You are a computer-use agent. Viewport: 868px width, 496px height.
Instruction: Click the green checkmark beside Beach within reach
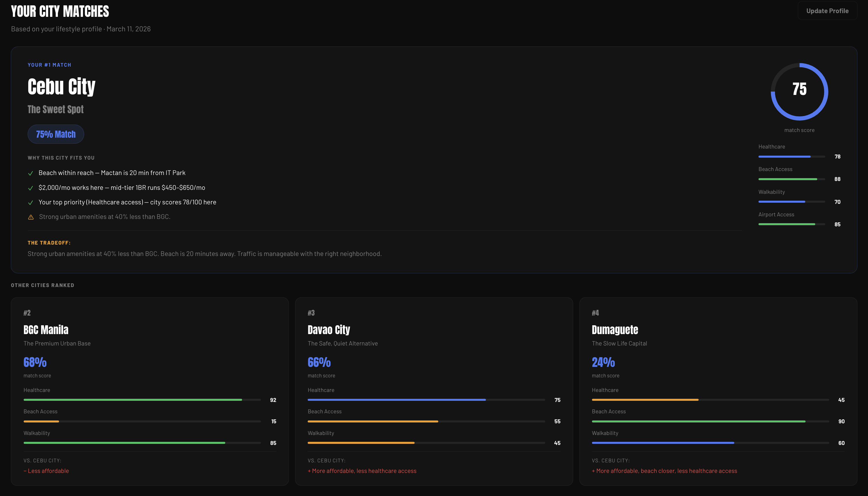point(31,173)
